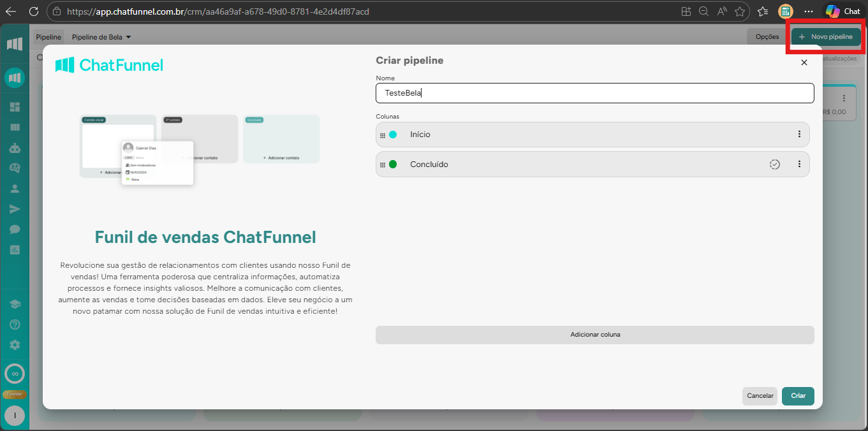Open the Copilot Chat button

point(843,11)
